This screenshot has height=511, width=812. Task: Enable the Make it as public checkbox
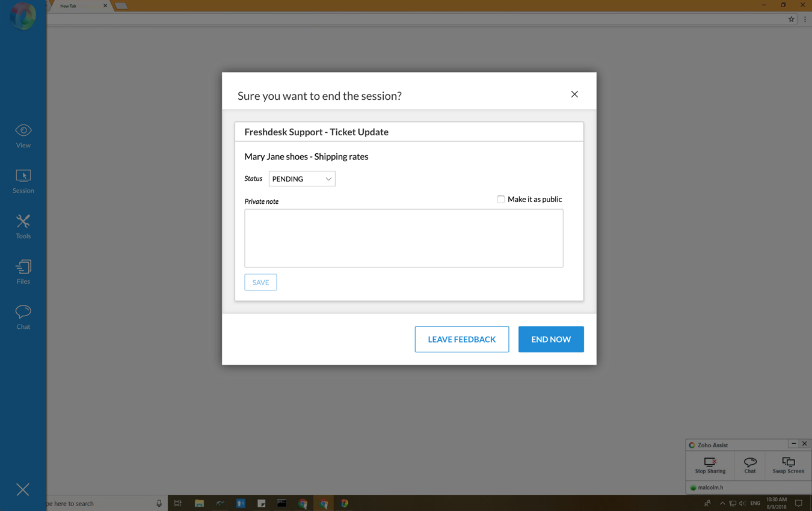point(500,200)
